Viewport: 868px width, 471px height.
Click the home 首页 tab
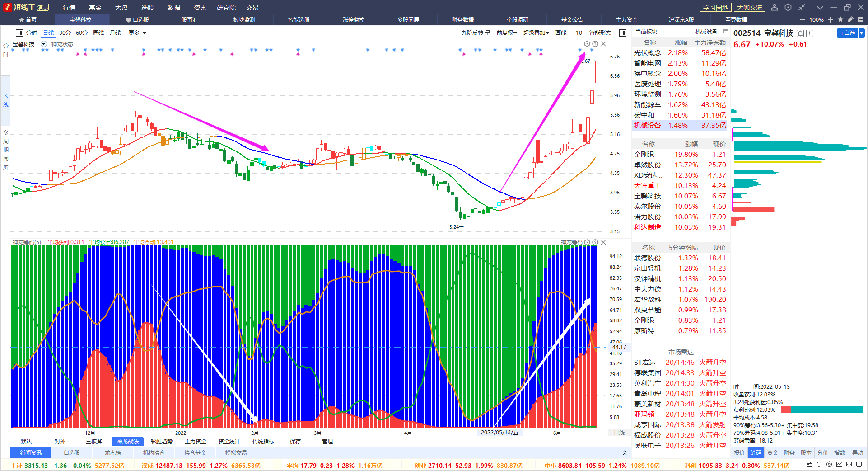pyautogui.click(x=28, y=20)
